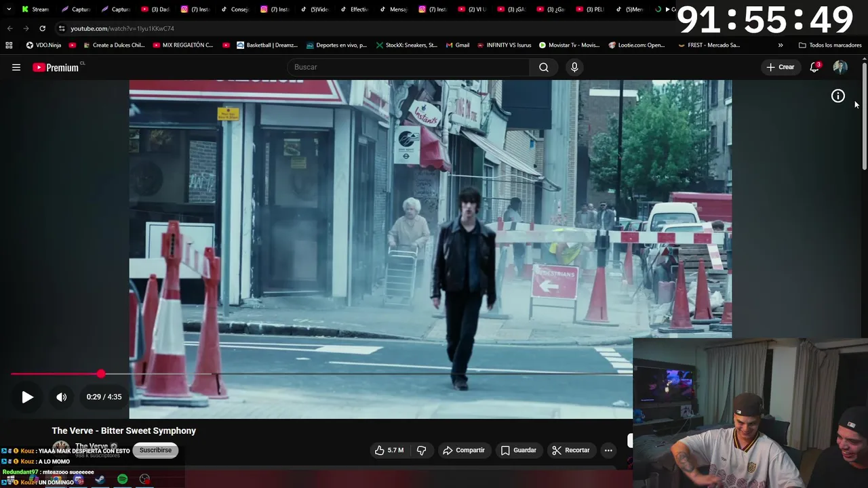This screenshot has height=488, width=868.
Task: Reload the YouTube page
Action: (42, 28)
